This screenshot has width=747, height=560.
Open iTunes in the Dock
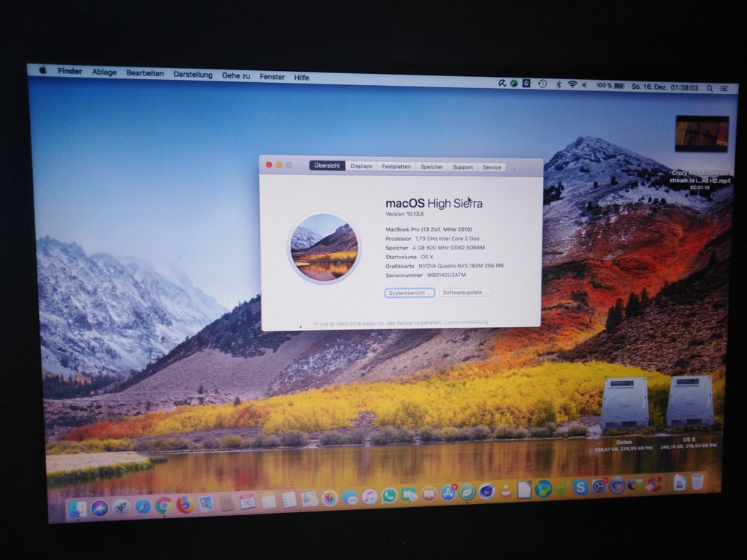pos(370,497)
